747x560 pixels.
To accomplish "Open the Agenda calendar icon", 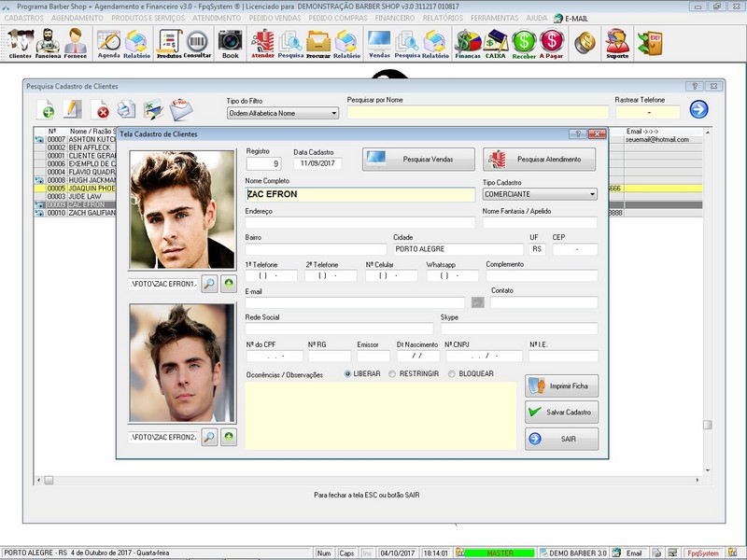I will coord(108,43).
